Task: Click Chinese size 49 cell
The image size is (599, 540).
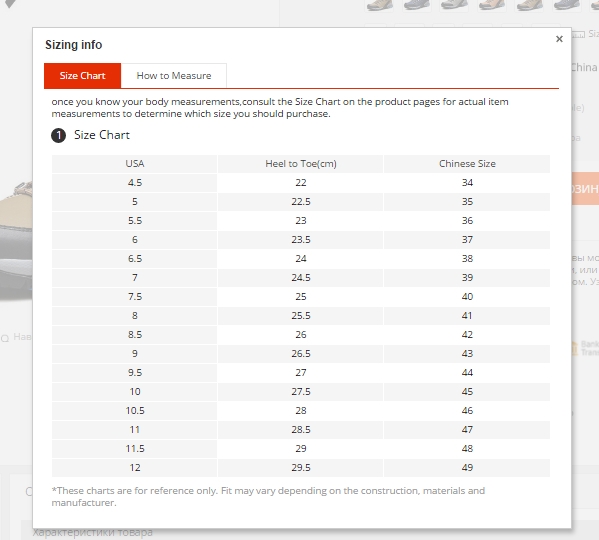Action: (467, 467)
